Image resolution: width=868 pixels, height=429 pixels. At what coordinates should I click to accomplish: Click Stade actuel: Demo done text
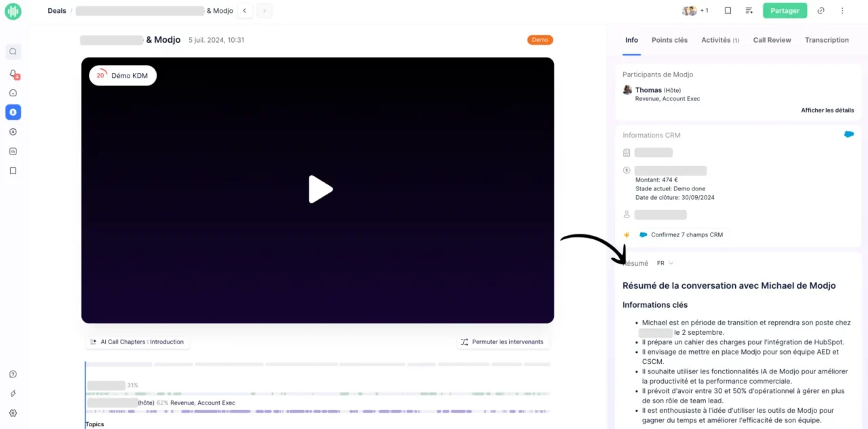(x=670, y=188)
